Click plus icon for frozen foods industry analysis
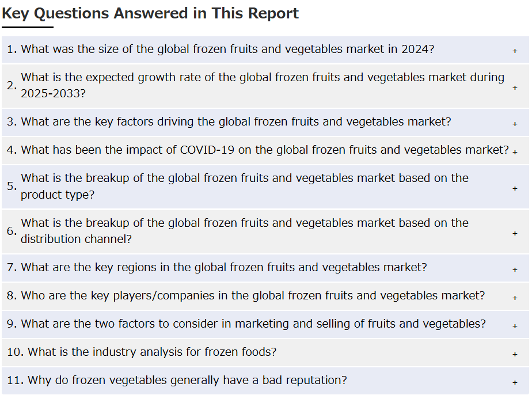Screen dimensions: 532x399 coord(515,354)
